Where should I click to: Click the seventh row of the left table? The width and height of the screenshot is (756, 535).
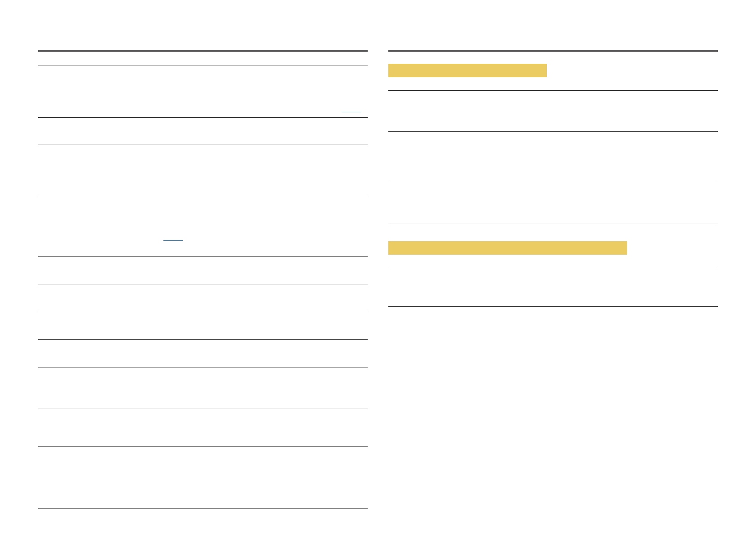tap(202, 326)
